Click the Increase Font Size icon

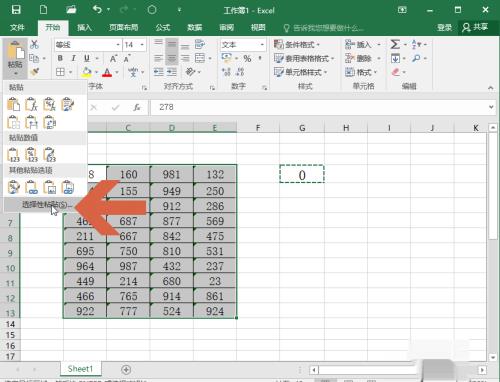tap(113, 59)
